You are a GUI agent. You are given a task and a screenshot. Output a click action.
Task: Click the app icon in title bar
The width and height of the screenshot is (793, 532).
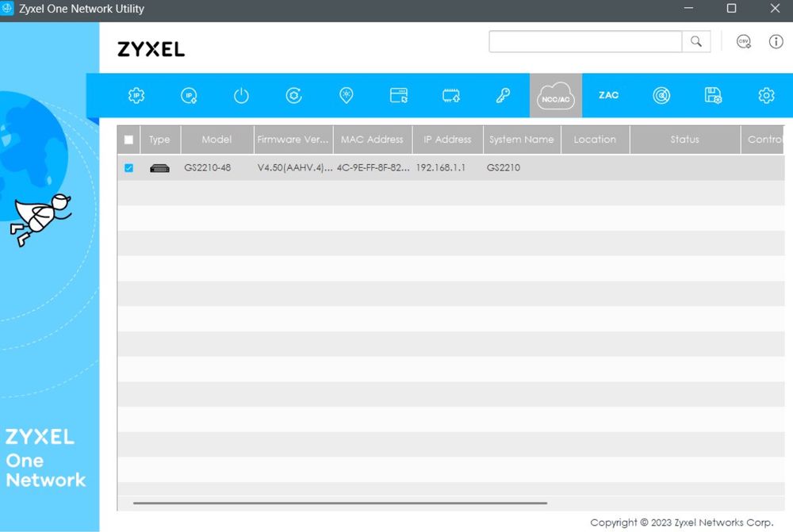pyautogui.click(x=7, y=9)
